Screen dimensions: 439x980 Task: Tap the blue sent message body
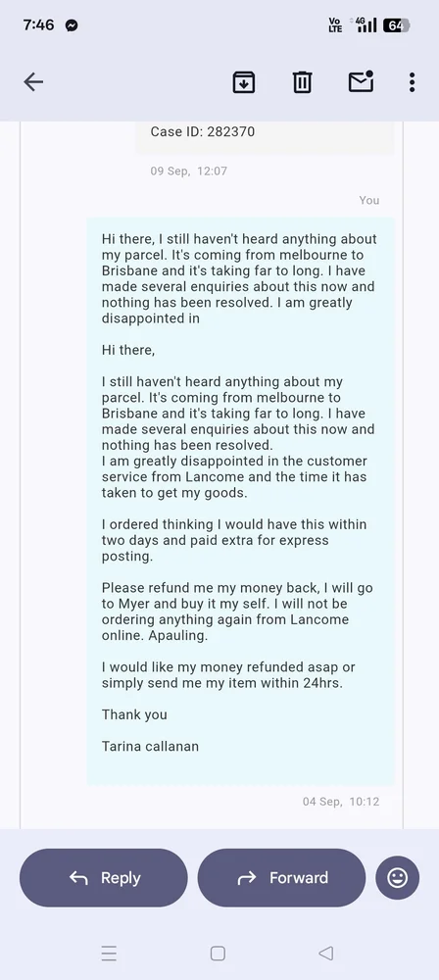(x=240, y=501)
